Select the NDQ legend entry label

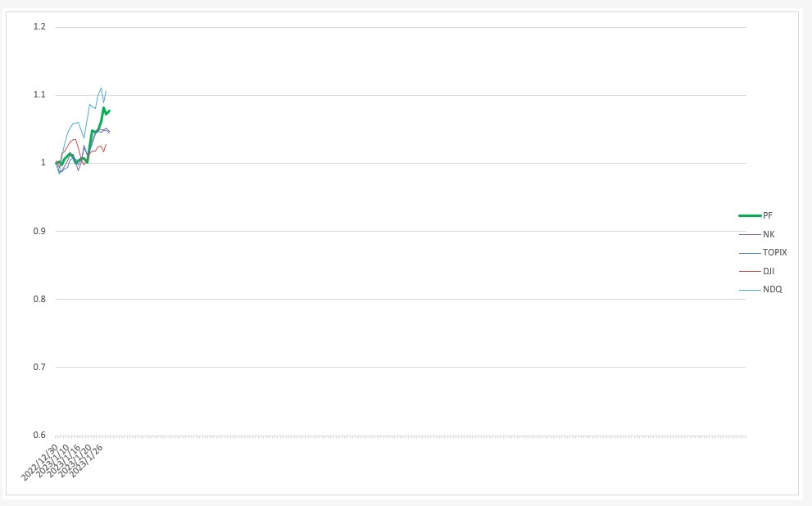click(x=772, y=289)
